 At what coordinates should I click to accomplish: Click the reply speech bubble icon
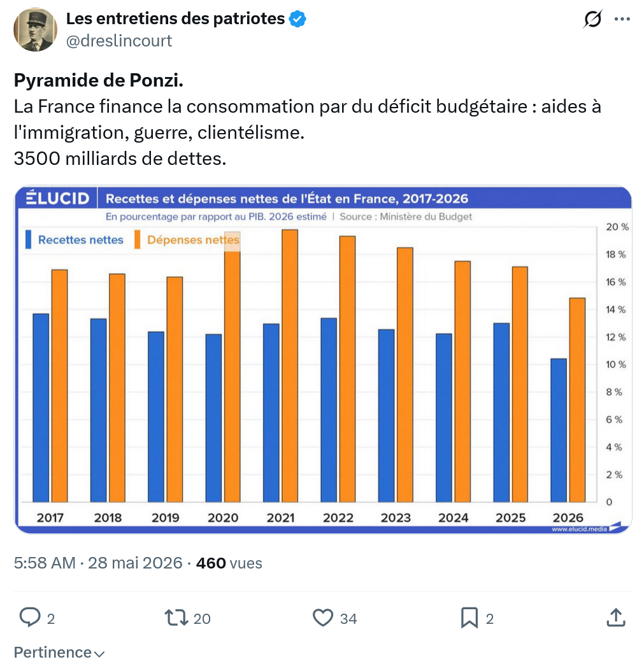(x=30, y=618)
